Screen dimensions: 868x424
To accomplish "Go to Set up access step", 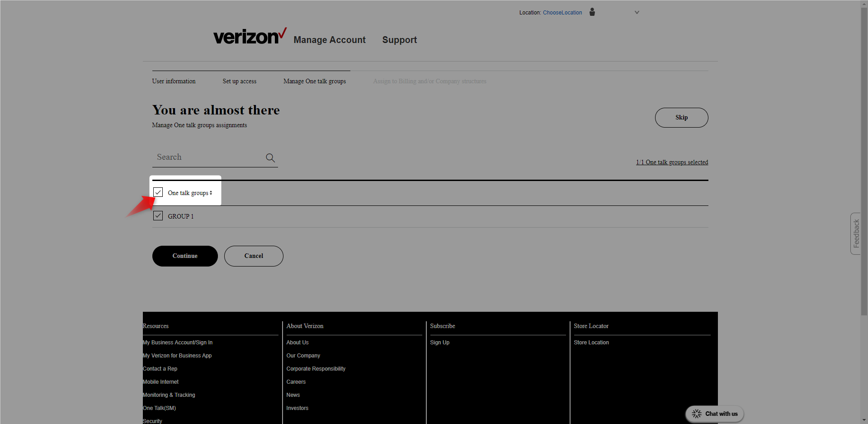I will pyautogui.click(x=240, y=81).
